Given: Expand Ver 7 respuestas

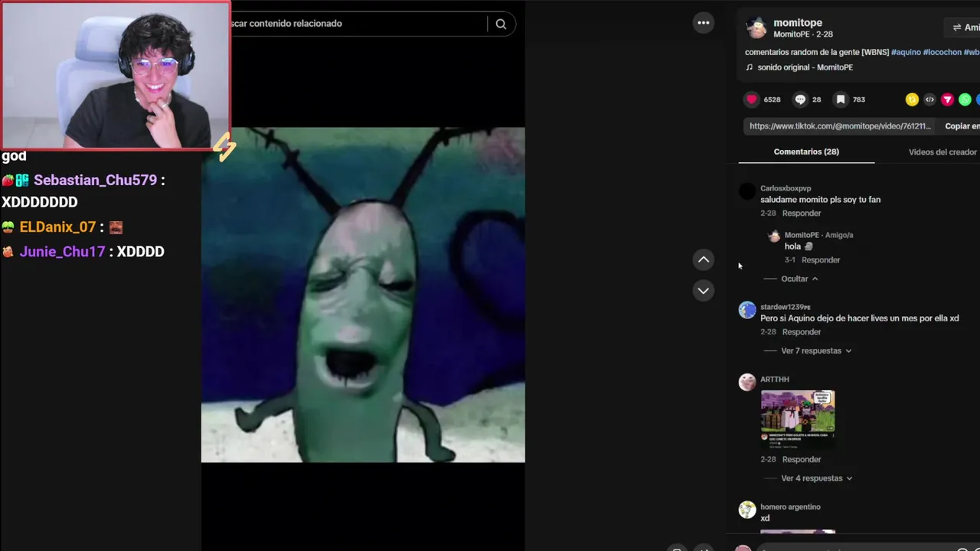Looking at the screenshot, I should click(816, 350).
